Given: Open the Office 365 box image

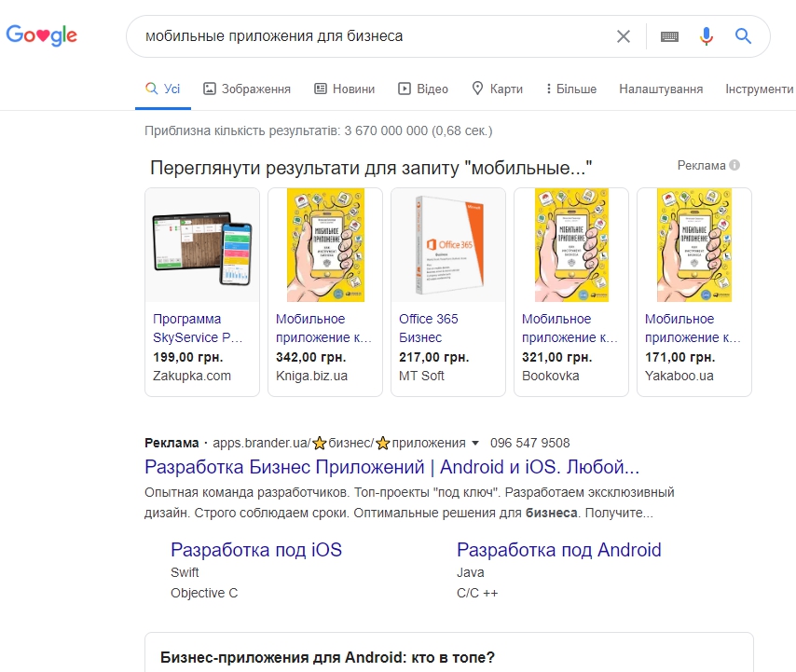Looking at the screenshot, I should tap(448, 245).
